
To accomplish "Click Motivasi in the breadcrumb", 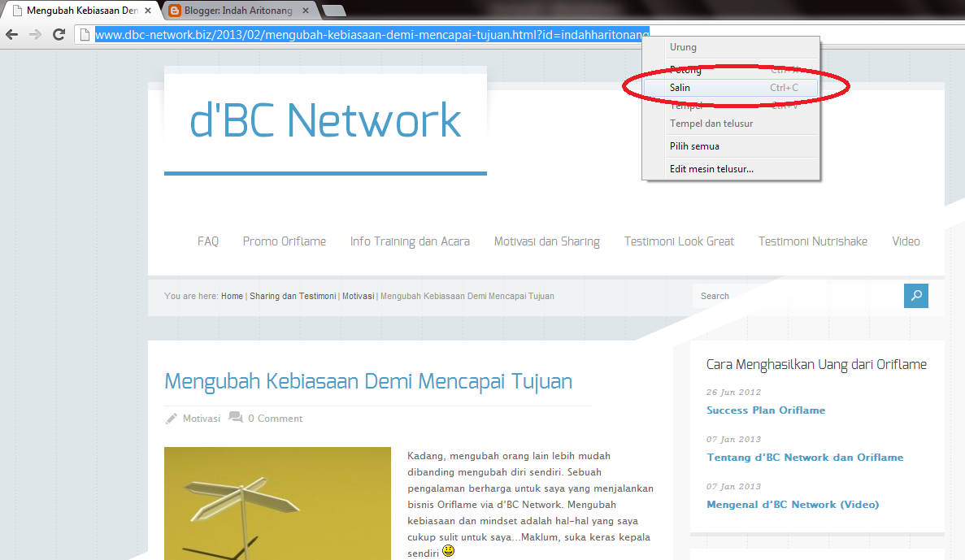I will [359, 296].
